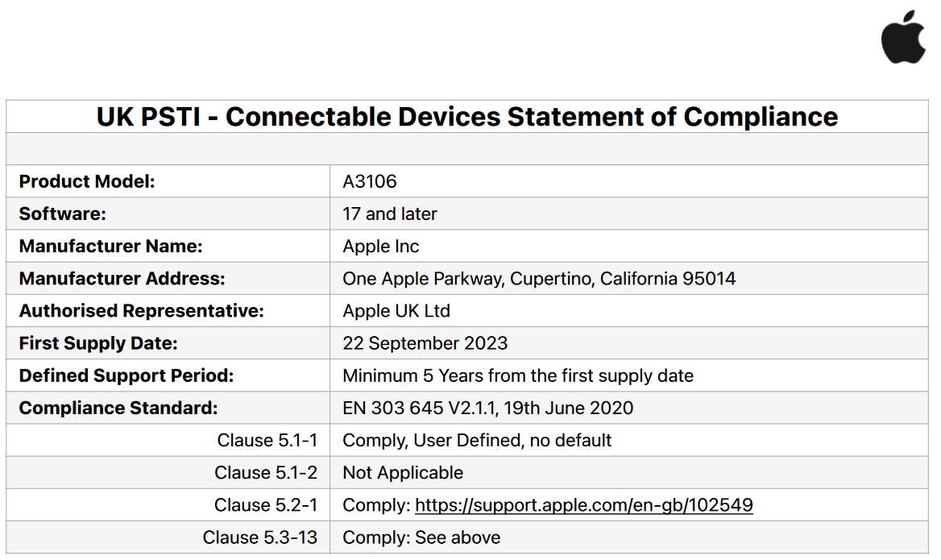Click the Apple logo icon
Screen dimensions: 941x560
(x=903, y=36)
